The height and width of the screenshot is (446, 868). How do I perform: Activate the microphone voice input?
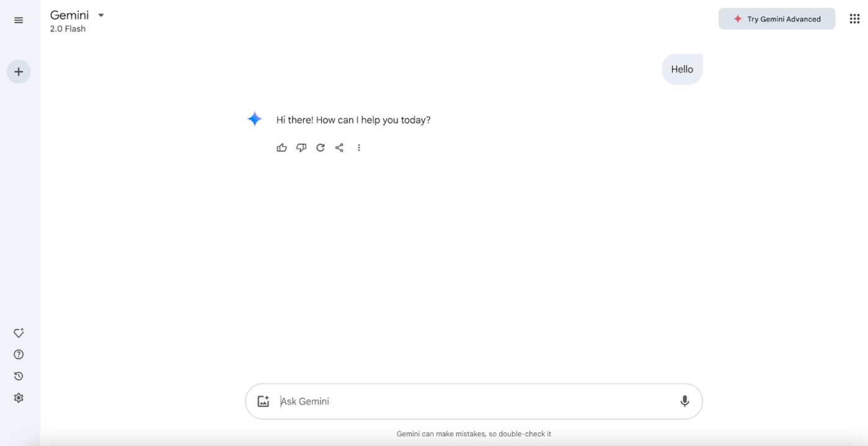684,401
